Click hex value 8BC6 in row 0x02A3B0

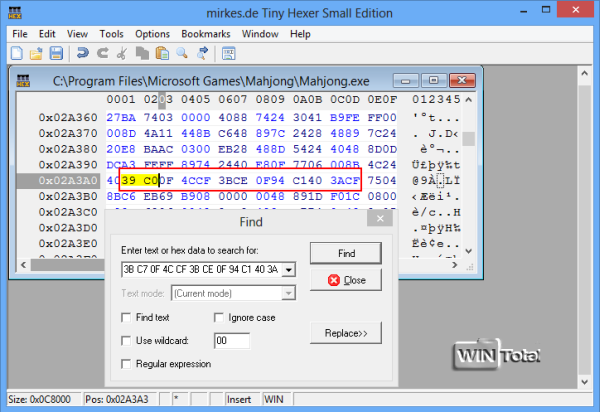click(x=121, y=196)
